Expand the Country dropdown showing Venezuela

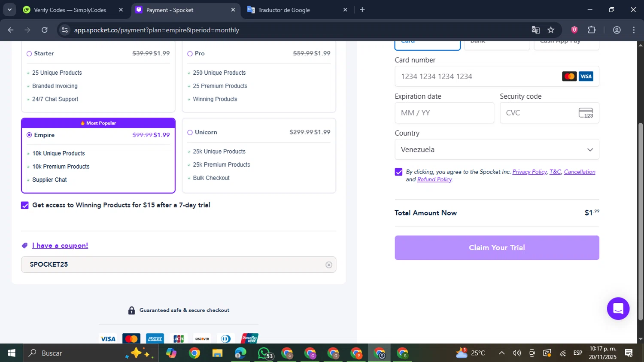(497, 149)
